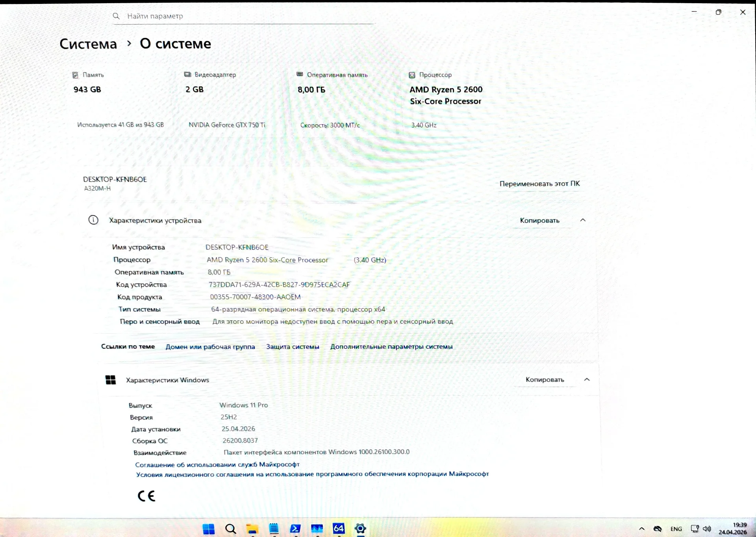Launch File Explorer from taskbar

pyautogui.click(x=252, y=529)
